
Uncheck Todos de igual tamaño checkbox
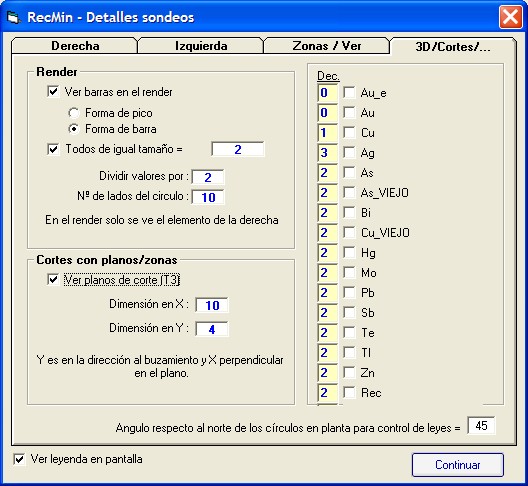[53, 149]
